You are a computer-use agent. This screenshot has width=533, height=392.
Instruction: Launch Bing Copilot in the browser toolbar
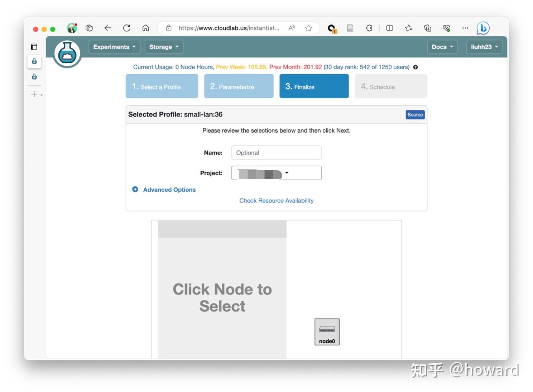pyautogui.click(x=483, y=28)
